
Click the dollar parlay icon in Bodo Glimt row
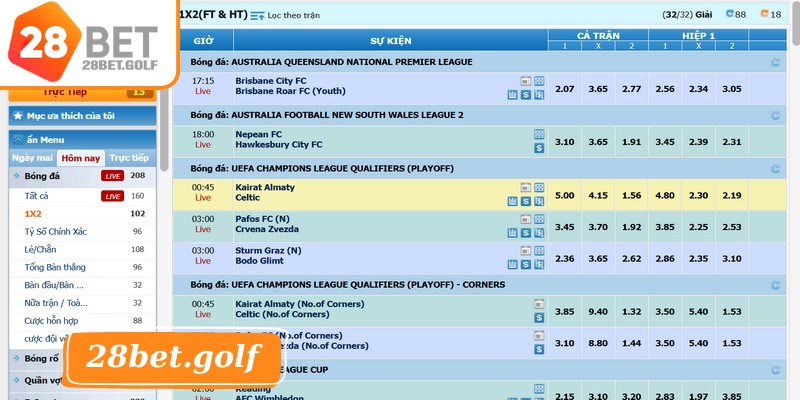[539, 265]
